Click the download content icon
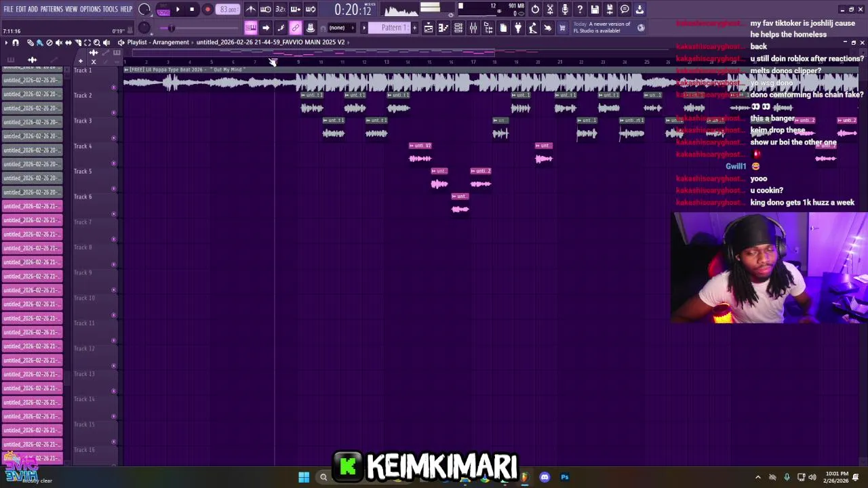The width and height of the screenshot is (868, 488). [x=639, y=9]
